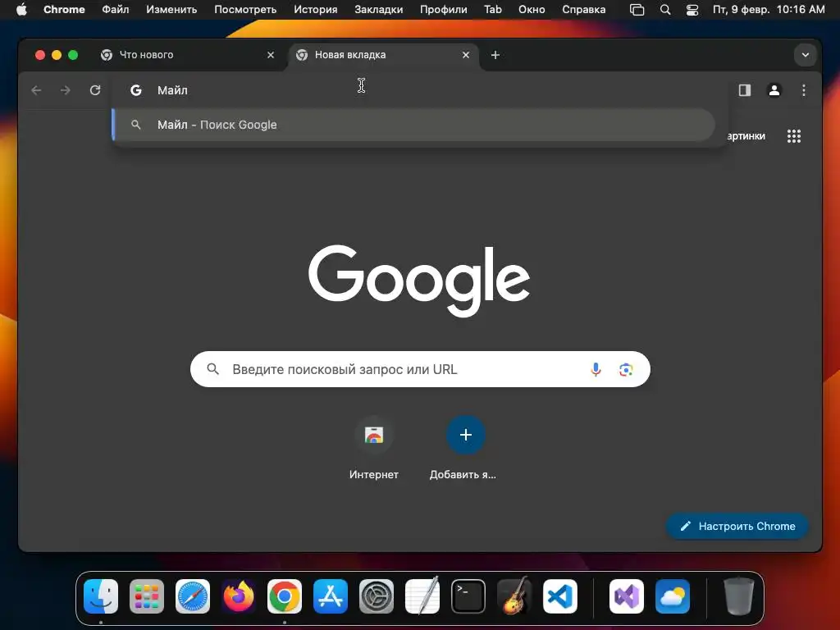Image resolution: width=840 pixels, height=630 pixels.
Task: Open the Окно menu
Action: 532,9
